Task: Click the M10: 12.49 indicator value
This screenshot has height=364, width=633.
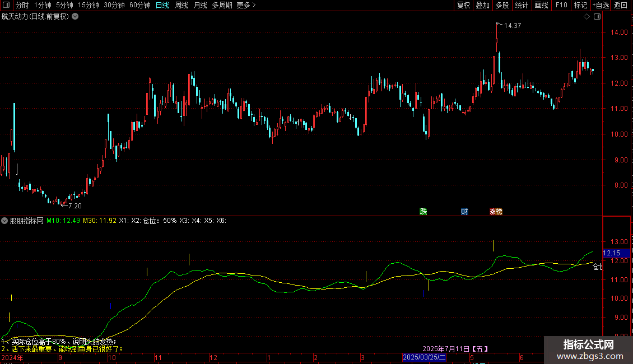Action: coord(63,221)
